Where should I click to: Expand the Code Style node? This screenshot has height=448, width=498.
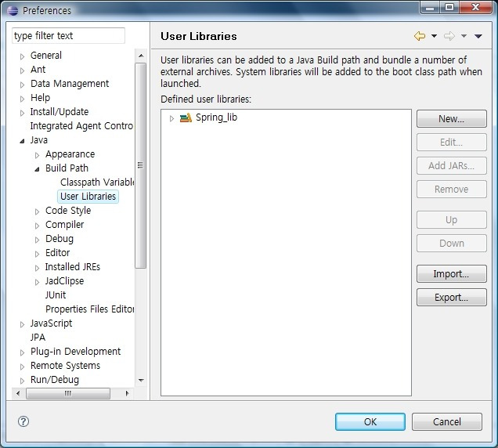[x=37, y=211]
